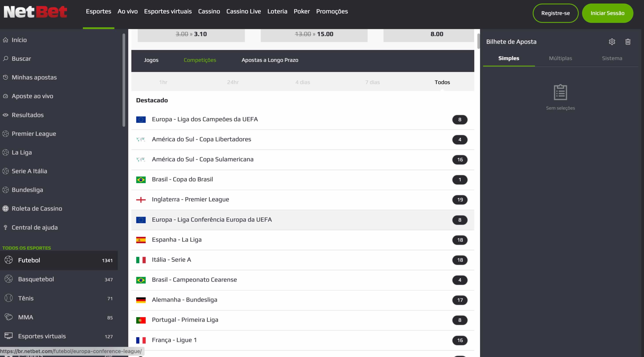The image size is (644, 357).
Task: Open Promoções in top navigation
Action: pos(332,11)
